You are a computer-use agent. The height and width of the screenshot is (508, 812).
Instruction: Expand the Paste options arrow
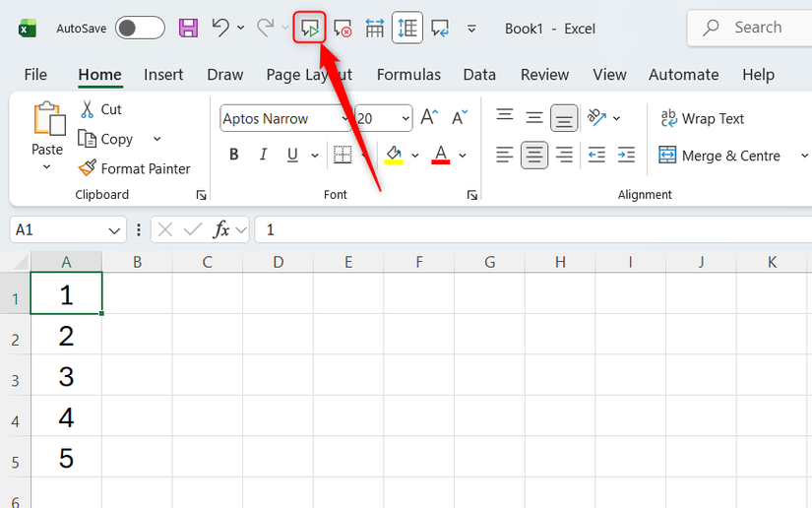click(x=46, y=166)
